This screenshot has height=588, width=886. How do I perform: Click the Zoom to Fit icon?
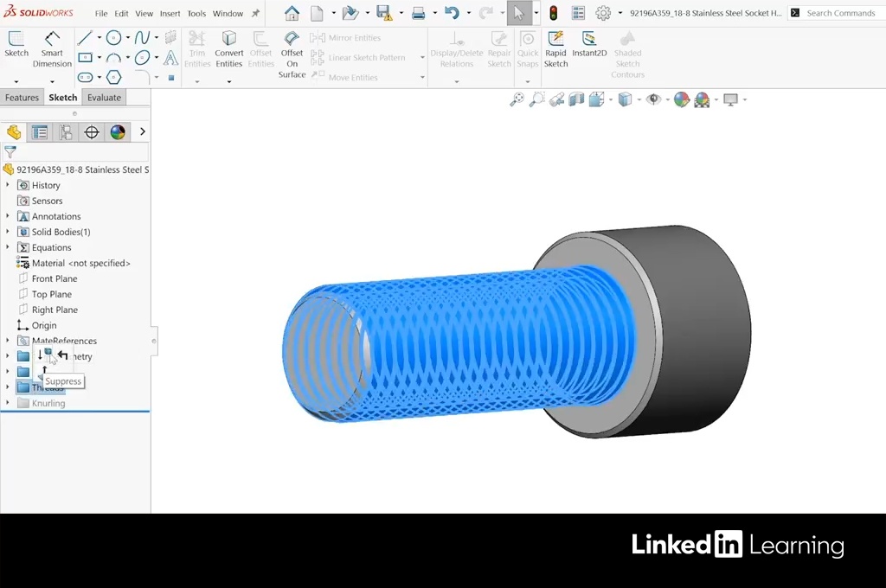[517, 99]
